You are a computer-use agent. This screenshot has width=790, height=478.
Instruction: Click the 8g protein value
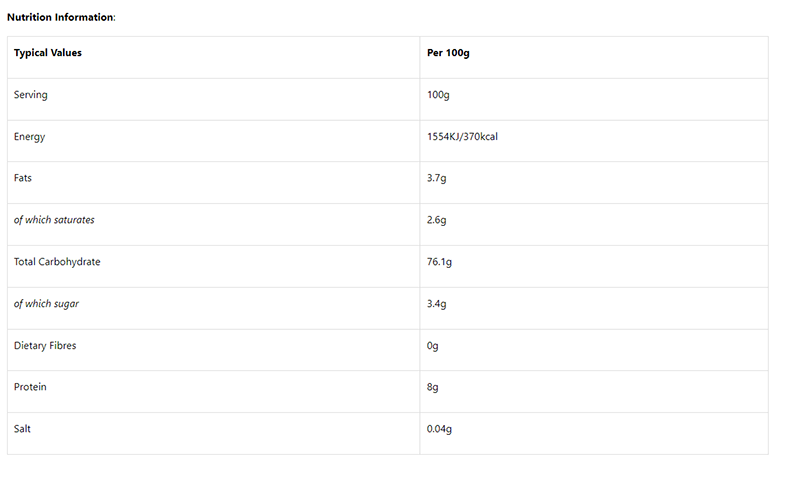(432, 387)
